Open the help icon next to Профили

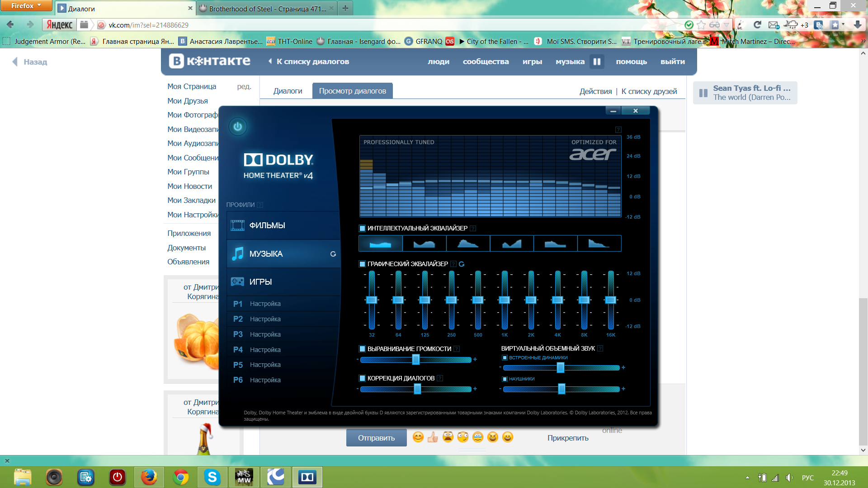point(260,205)
